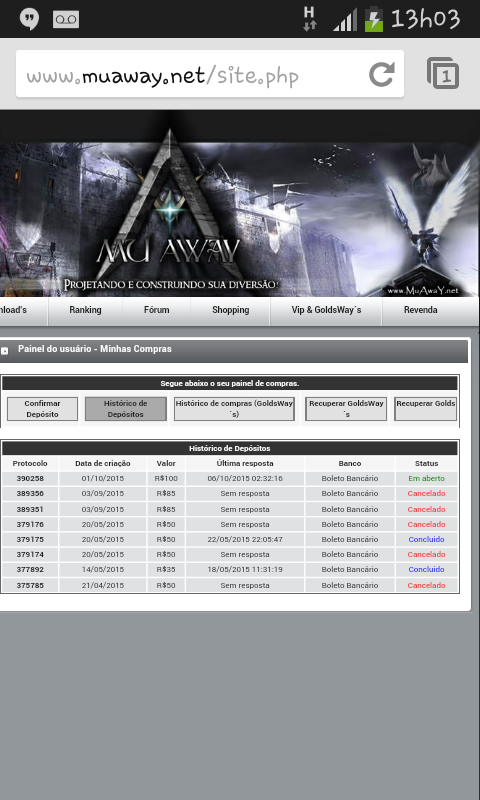Click date 01/10/2015 in creation column
Image resolution: width=480 pixels, height=800 pixels.
103,479
